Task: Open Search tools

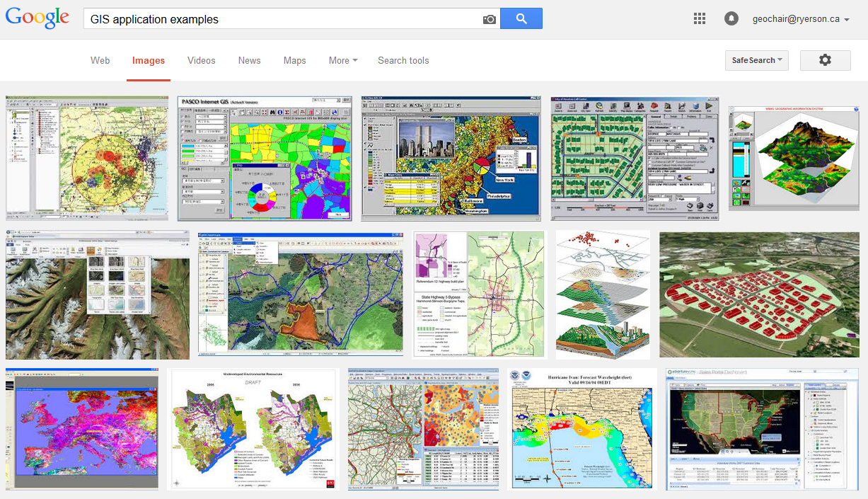Action: point(403,61)
